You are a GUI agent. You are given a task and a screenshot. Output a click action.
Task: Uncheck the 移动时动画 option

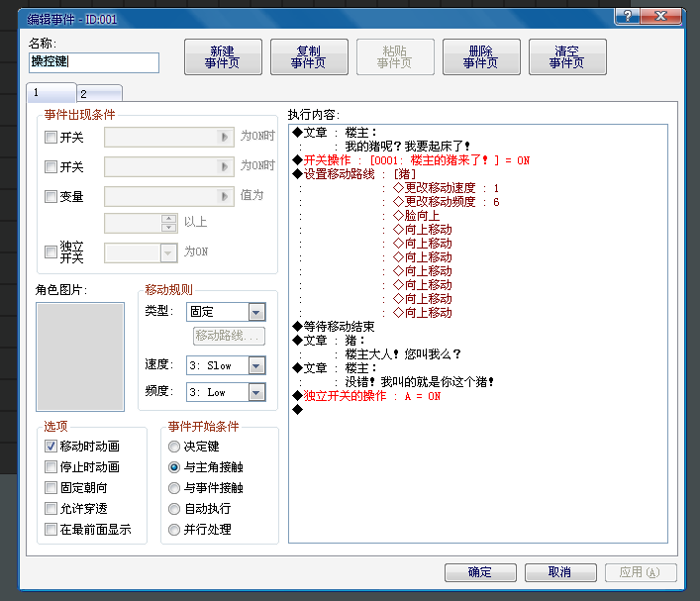[x=50, y=446]
